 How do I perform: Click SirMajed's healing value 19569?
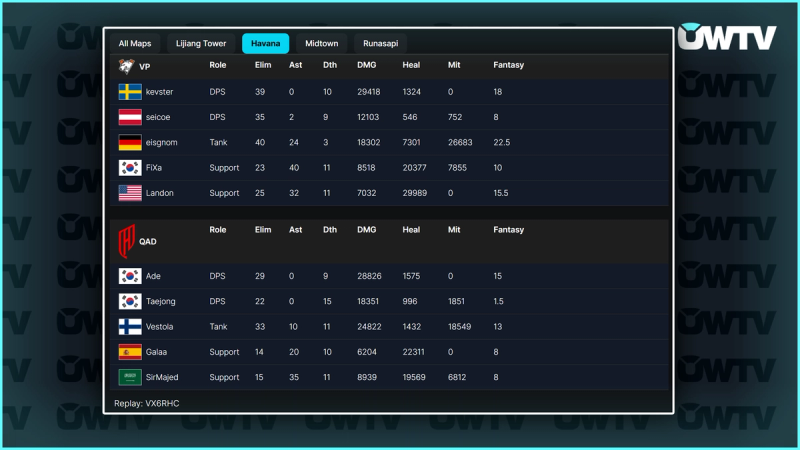click(413, 377)
